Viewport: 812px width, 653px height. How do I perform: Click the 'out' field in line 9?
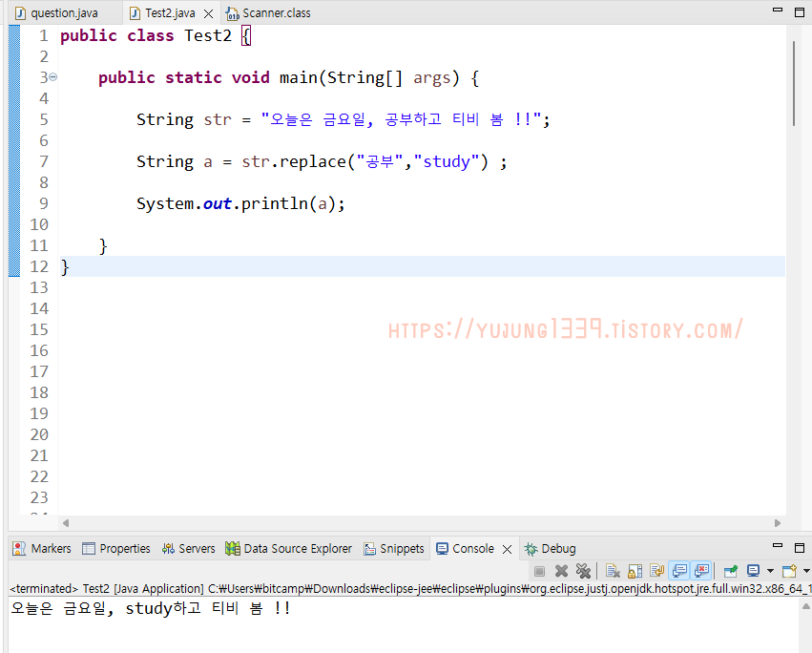(x=217, y=204)
